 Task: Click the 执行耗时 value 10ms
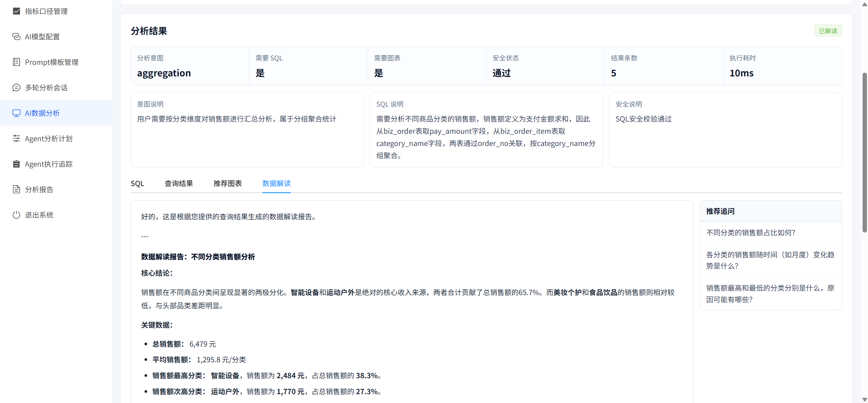tap(741, 73)
